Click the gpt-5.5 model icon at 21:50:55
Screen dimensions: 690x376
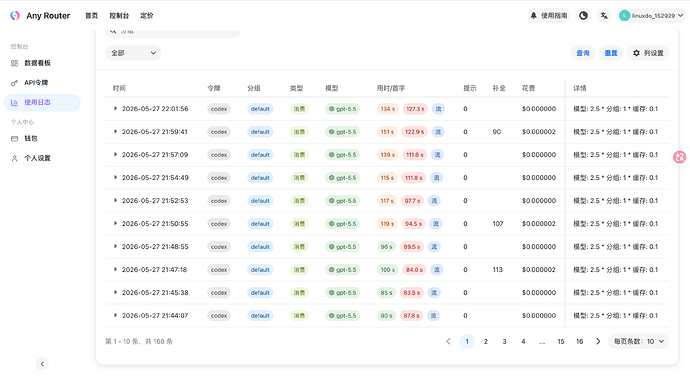coord(331,224)
